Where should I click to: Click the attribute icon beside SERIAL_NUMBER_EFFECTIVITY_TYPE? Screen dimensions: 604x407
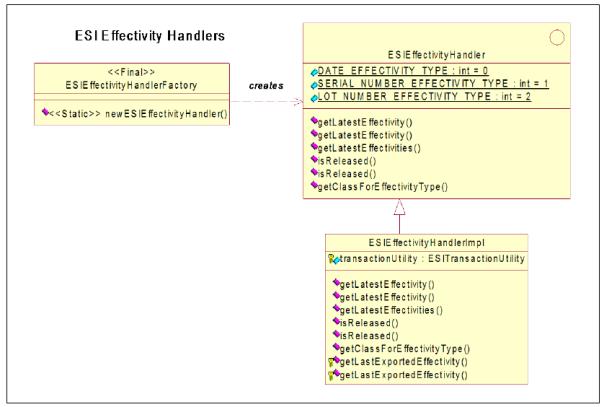314,85
